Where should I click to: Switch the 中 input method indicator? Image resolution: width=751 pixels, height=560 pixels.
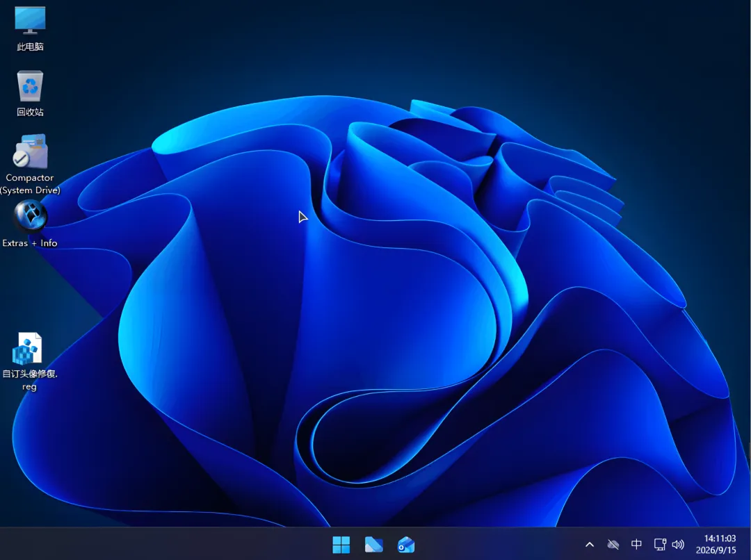click(636, 544)
